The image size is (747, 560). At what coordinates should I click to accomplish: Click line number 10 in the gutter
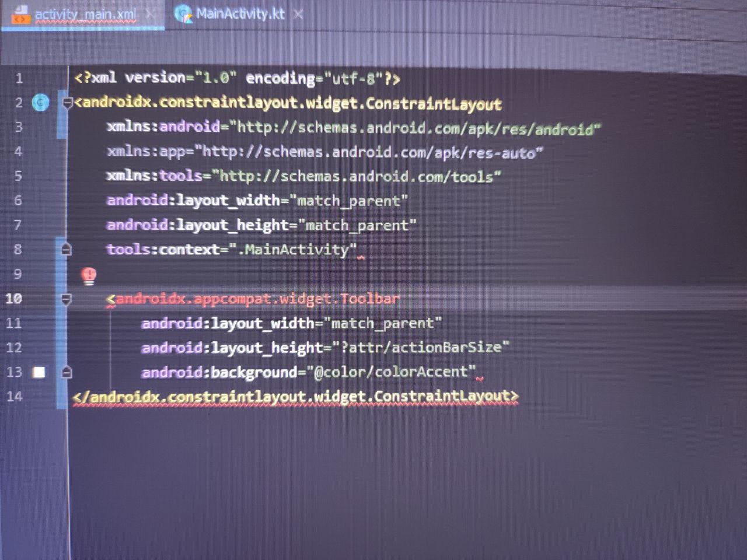(x=13, y=299)
